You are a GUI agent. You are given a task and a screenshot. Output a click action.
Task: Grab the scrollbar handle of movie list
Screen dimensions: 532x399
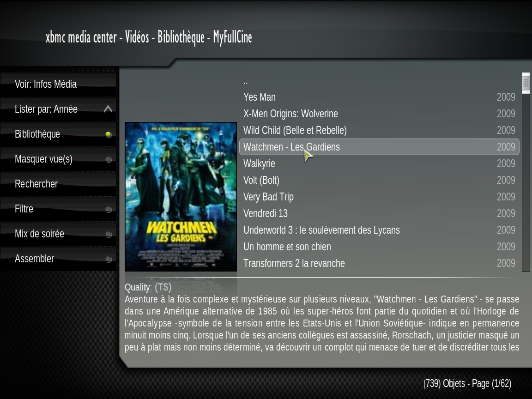526,83
